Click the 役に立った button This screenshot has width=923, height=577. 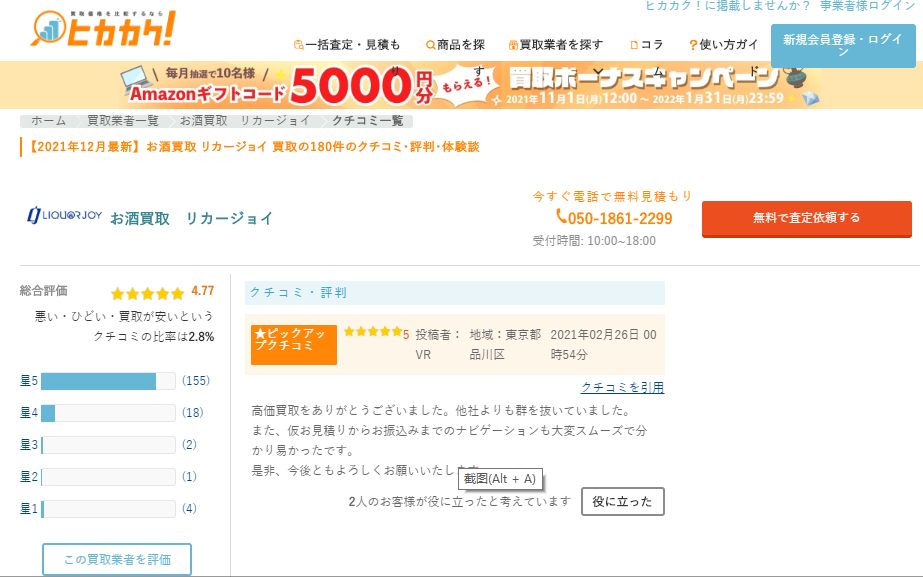[x=623, y=502]
